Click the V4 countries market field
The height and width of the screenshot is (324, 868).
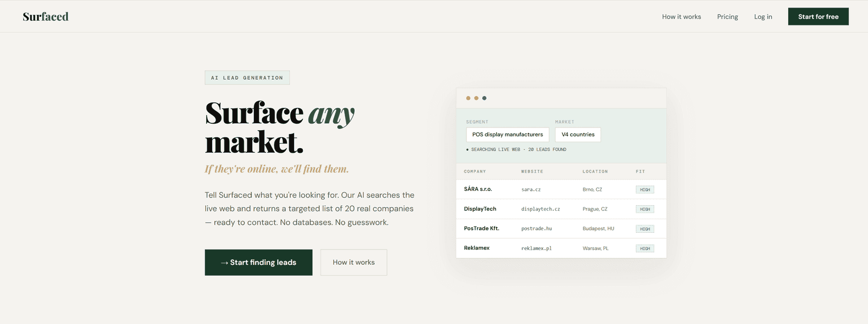pos(578,135)
